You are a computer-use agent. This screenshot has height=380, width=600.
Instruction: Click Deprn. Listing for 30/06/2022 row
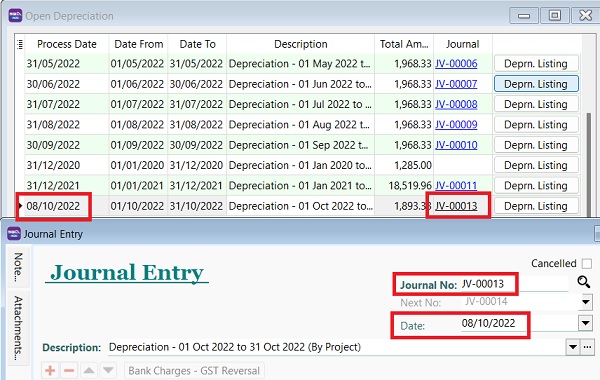(x=536, y=84)
